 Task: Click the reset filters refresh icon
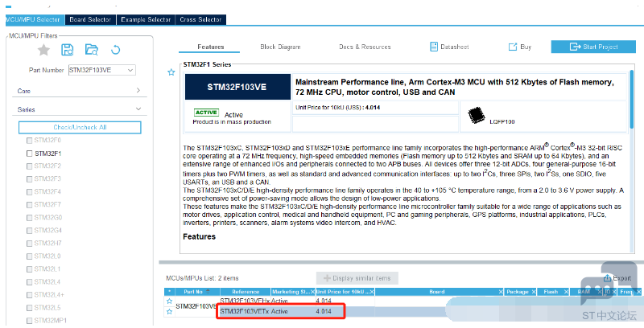coord(115,50)
